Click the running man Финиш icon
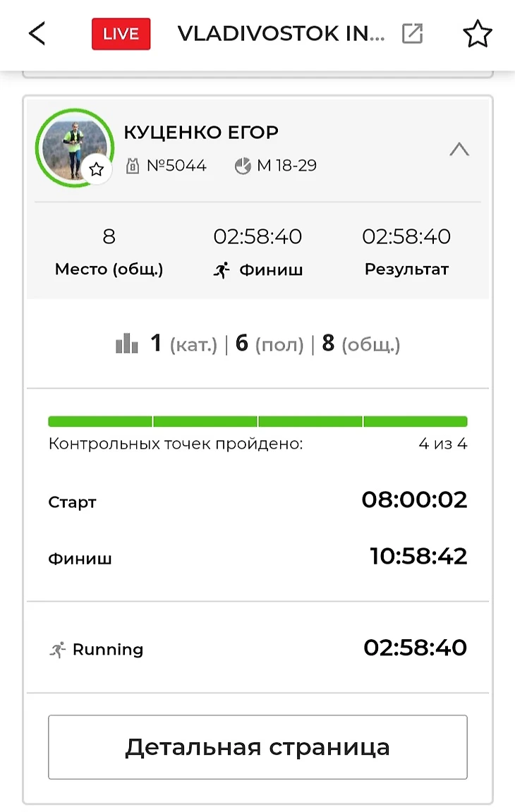This screenshot has width=515, height=812. (222, 269)
